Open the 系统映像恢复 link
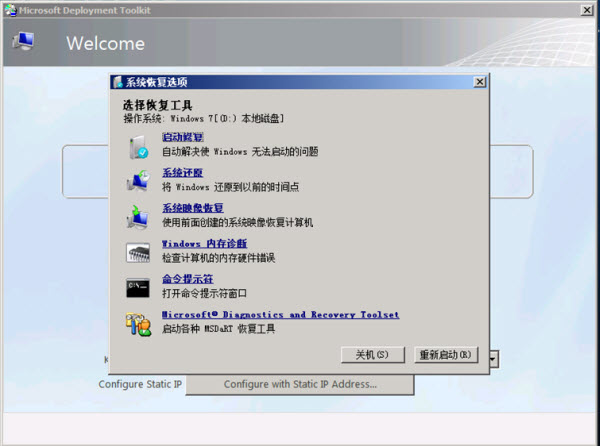Viewport: 600px width, 446px height. click(x=192, y=208)
